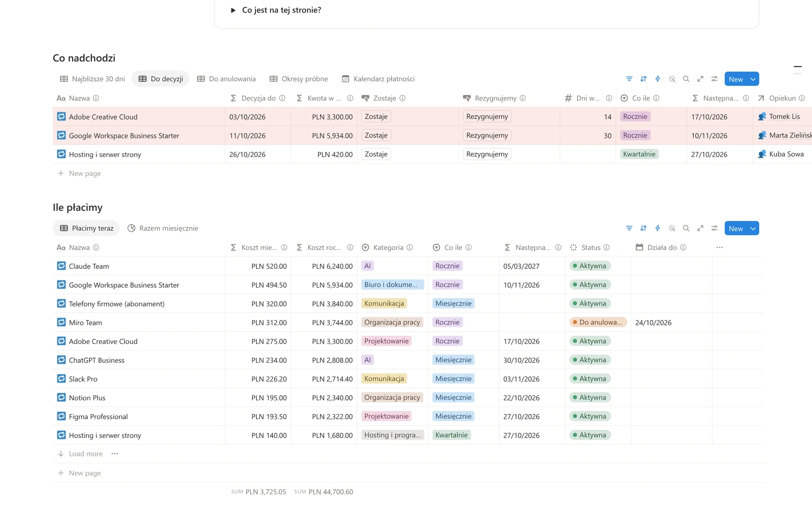Click search icon in Ile płacimy toolbar
The width and height of the screenshot is (812, 508).
click(x=686, y=228)
